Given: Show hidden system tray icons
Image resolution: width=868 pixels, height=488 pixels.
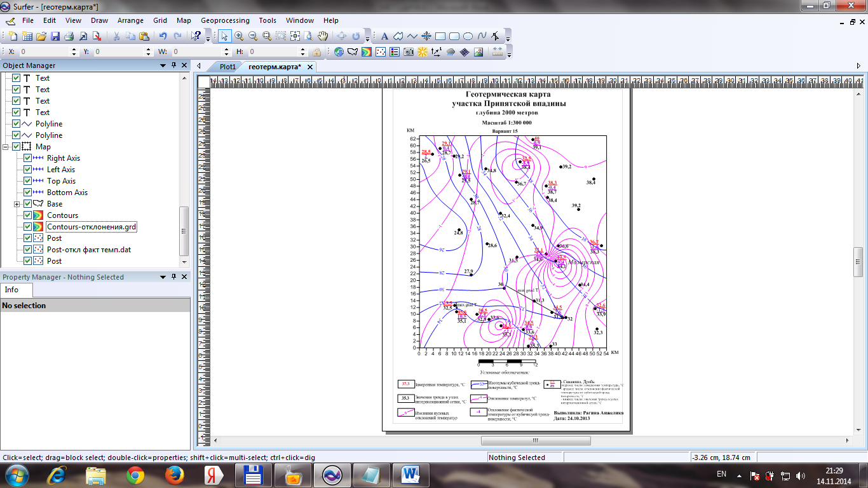Looking at the screenshot, I should point(740,475).
